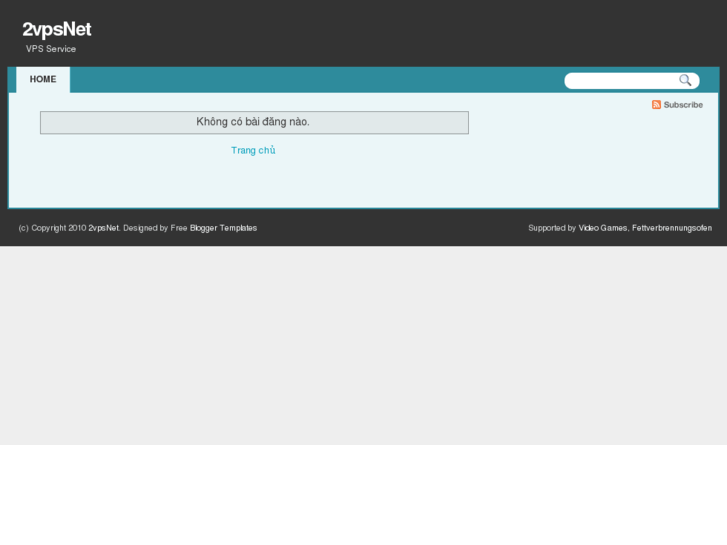Click the 2vpsNet site title

tap(57, 30)
